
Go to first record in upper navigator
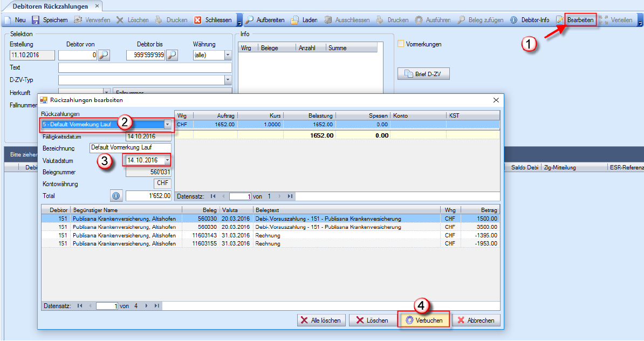pyautogui.click(x=213, y=196)
